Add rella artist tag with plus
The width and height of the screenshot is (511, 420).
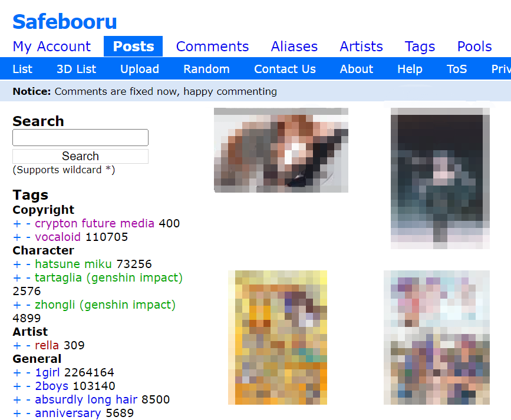click(17, 345)
